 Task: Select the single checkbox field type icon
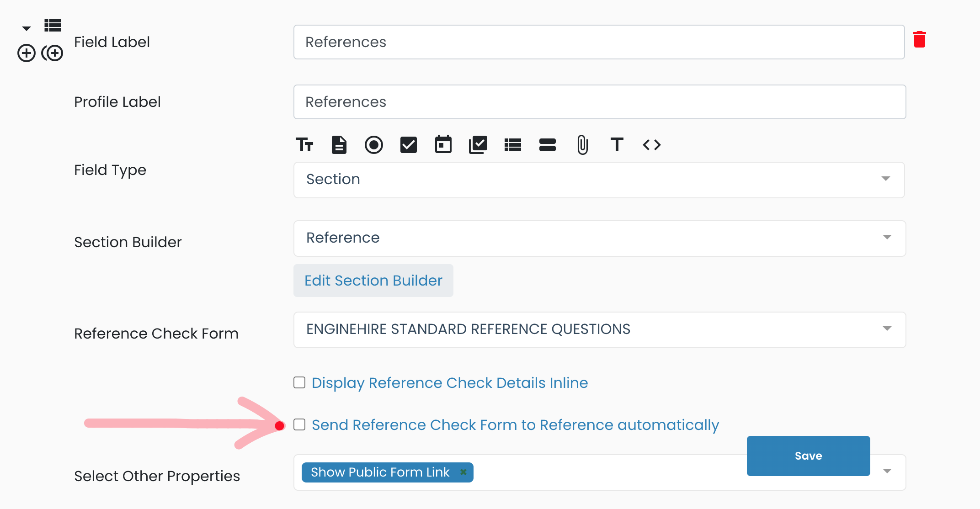click(x=408, y=145)
